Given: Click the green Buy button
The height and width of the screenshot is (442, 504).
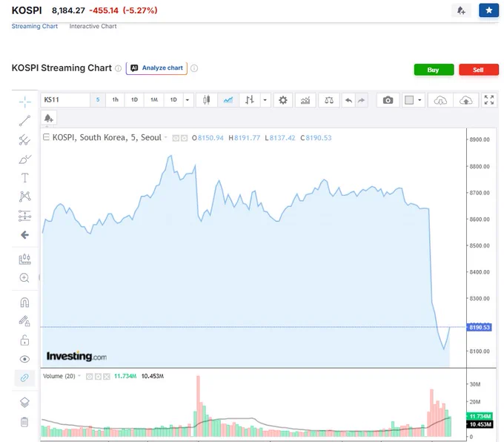Looking at the screenshot, I should click(x=434, y=70).
